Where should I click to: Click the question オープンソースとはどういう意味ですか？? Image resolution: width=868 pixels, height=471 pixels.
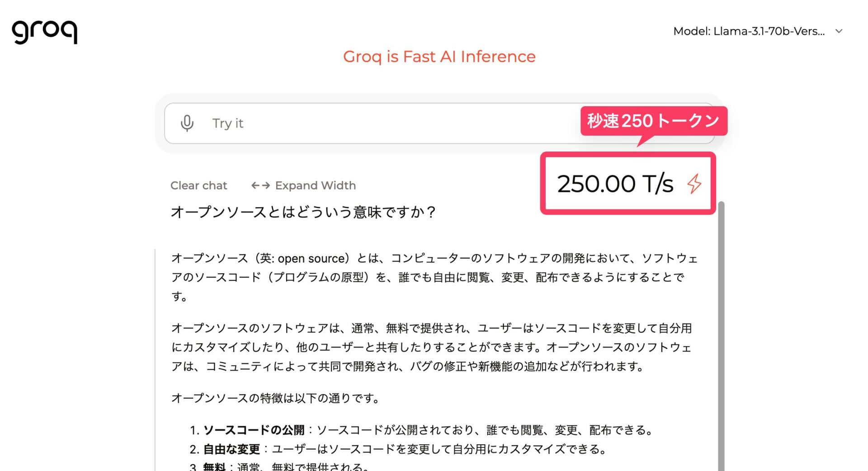click(x=303, y=212)
